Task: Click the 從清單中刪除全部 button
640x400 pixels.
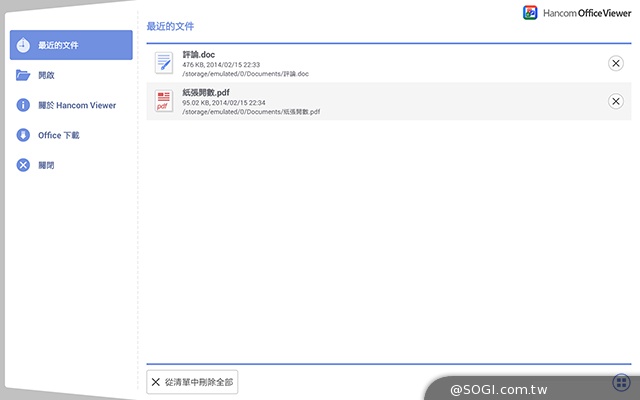Action: [x=192, y=382]
